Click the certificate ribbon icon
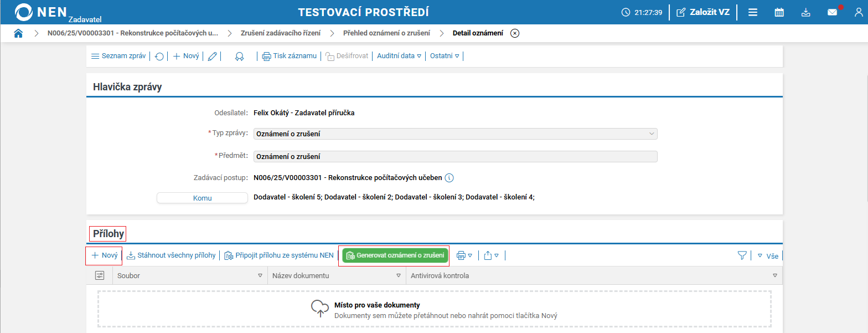Viewport: 868px width, 333px height. pyautogui.click(x=239, y=56)
